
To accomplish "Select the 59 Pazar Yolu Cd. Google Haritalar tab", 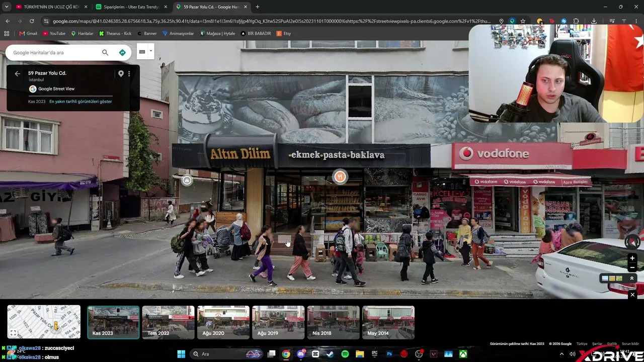I will (211, 7).
